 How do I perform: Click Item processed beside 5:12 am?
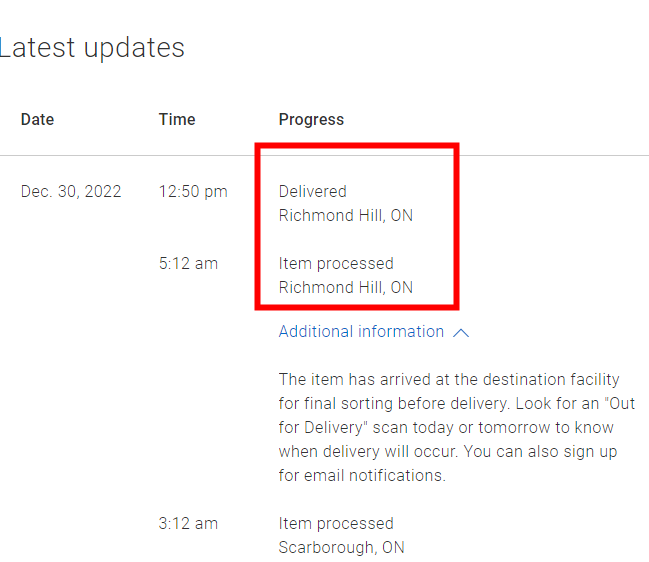click(x=336, y=263)
